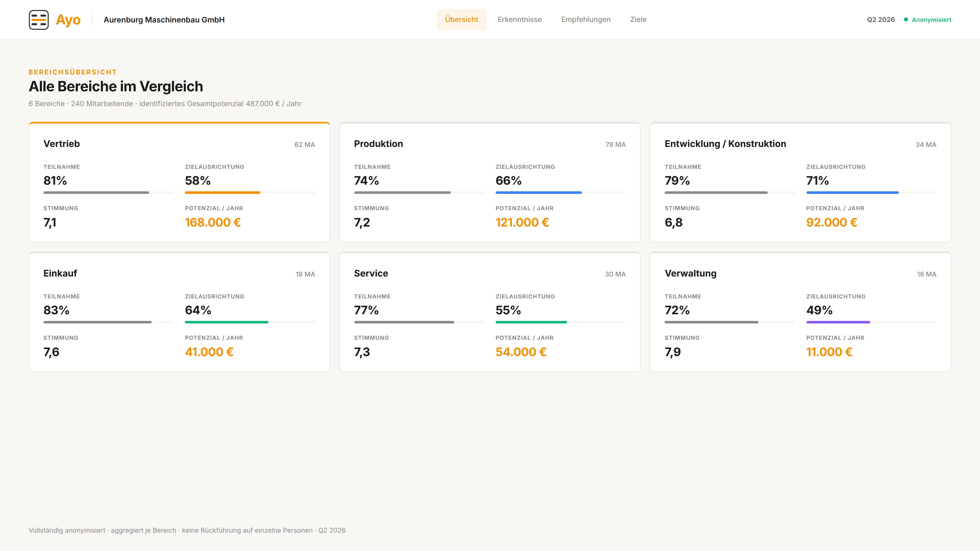The height and width of the screenshot is (551, 980).
Task: Click Verwaltung purple Zielausrichtung bar
Action: click(871, 322)
